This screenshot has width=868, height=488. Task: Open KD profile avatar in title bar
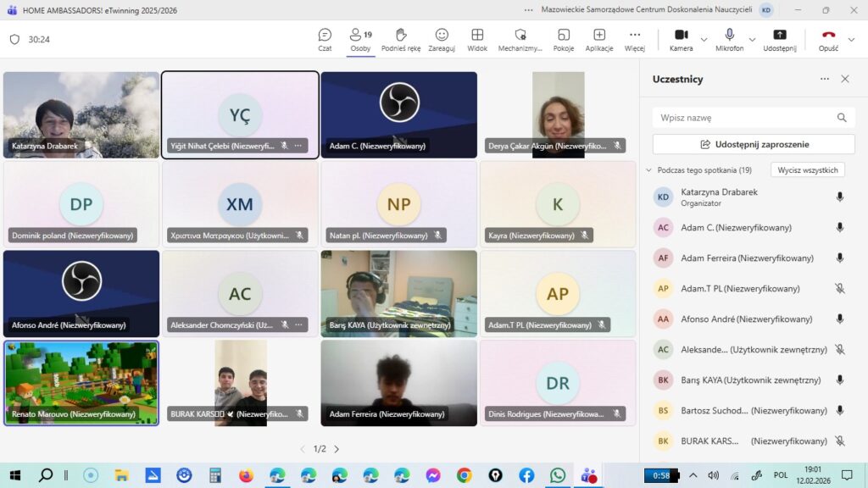tap(766, 10)
